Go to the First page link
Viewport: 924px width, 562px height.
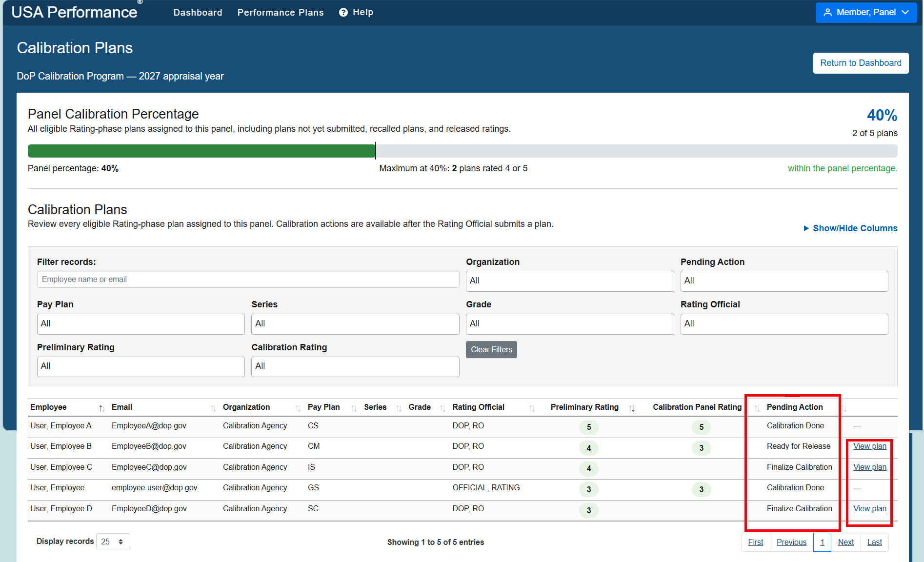(755, 542)
